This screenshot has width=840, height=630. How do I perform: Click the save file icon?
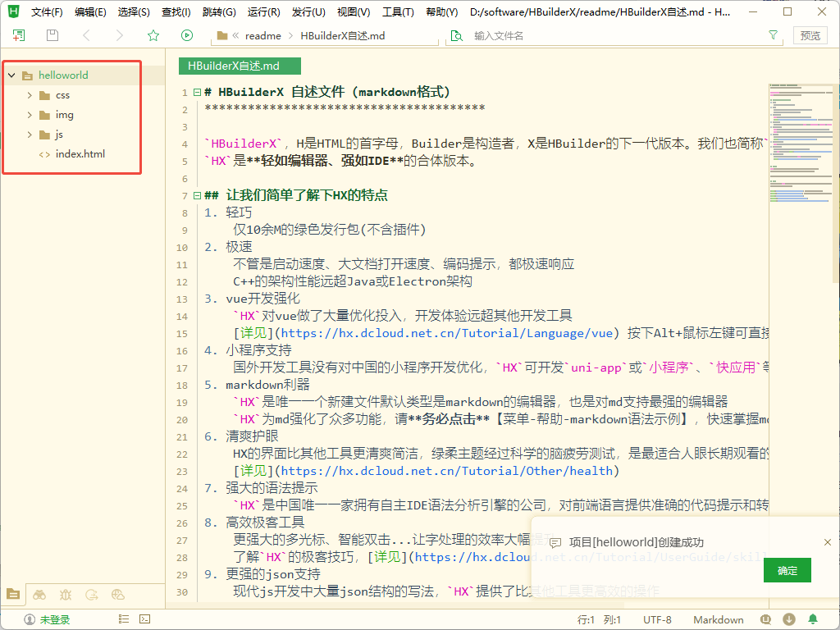click(x=52, y=35)
